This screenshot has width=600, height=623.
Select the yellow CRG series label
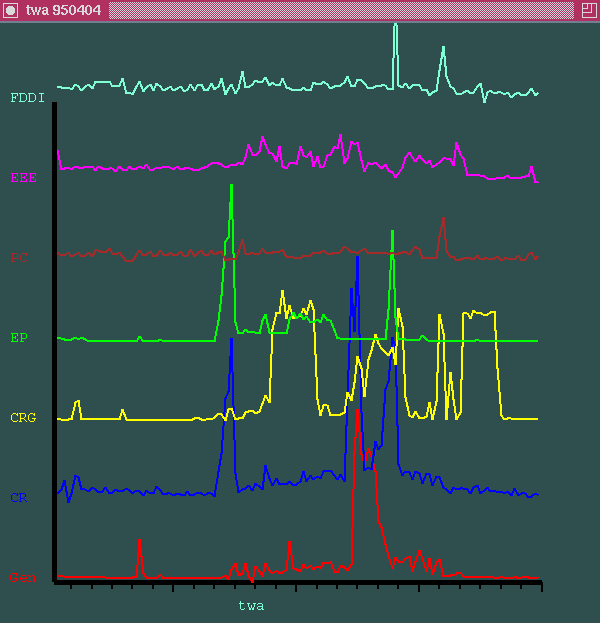tap(23, 418)
